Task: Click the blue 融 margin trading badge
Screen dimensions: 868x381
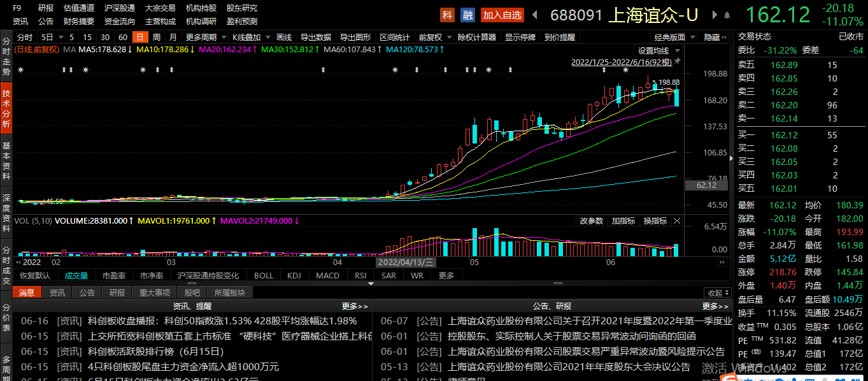Action: [468, 15]
